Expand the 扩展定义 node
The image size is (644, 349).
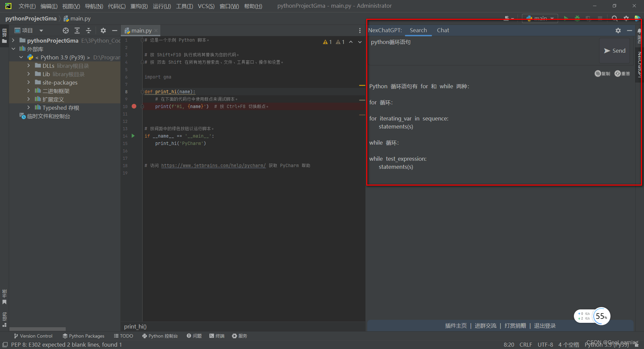click(29, 99)
